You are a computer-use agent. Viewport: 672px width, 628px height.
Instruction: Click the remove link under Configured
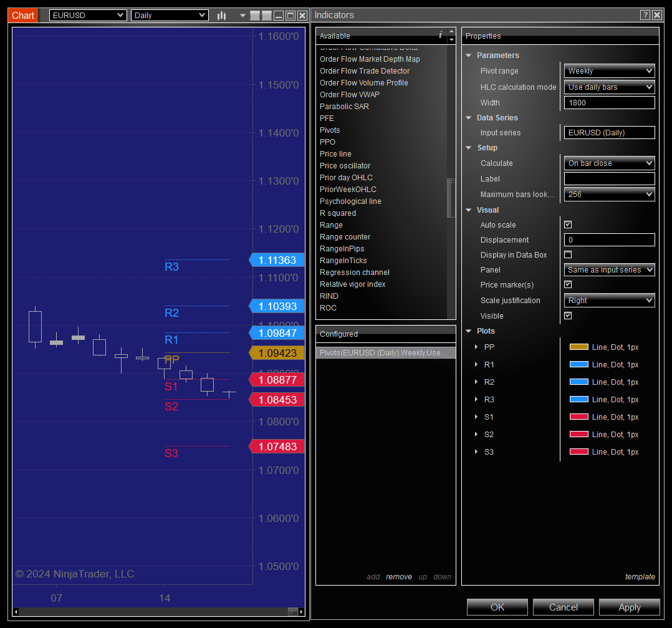[x=398, y=577]
